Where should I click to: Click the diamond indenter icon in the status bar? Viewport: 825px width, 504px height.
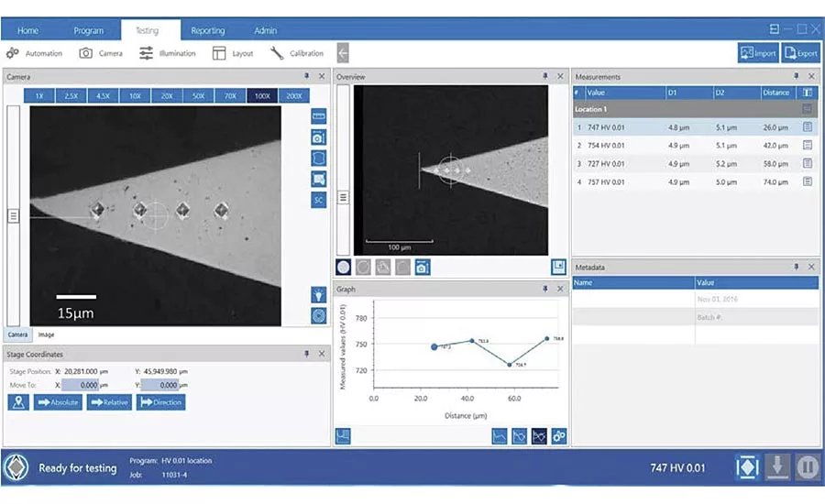[748, 466]
